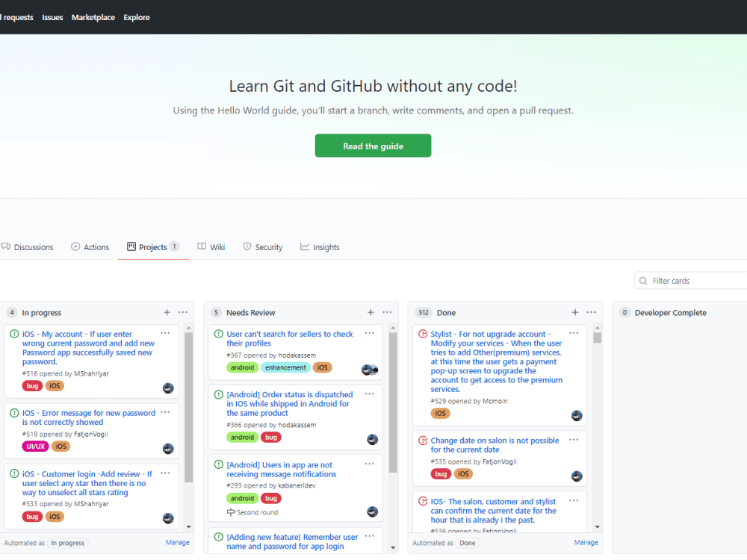The height and width of the screenshot is (560, 747).
Task: Click assignee avatars on issue #367
Action: pyautogui.click(x=370, y=370)
